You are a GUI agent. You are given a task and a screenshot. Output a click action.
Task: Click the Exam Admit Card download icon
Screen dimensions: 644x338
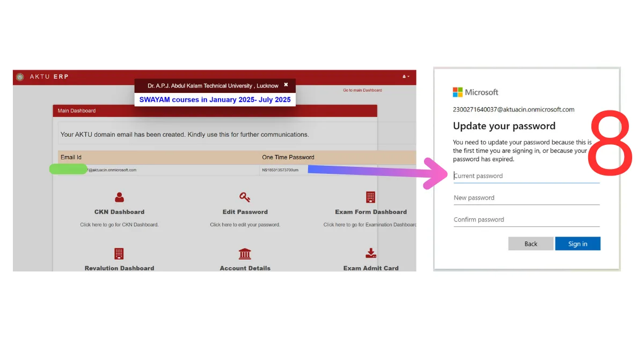pos(371,253)
